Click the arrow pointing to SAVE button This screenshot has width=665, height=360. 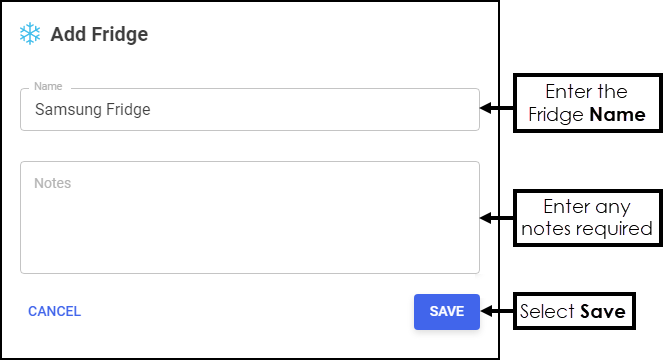pos(497,311)
